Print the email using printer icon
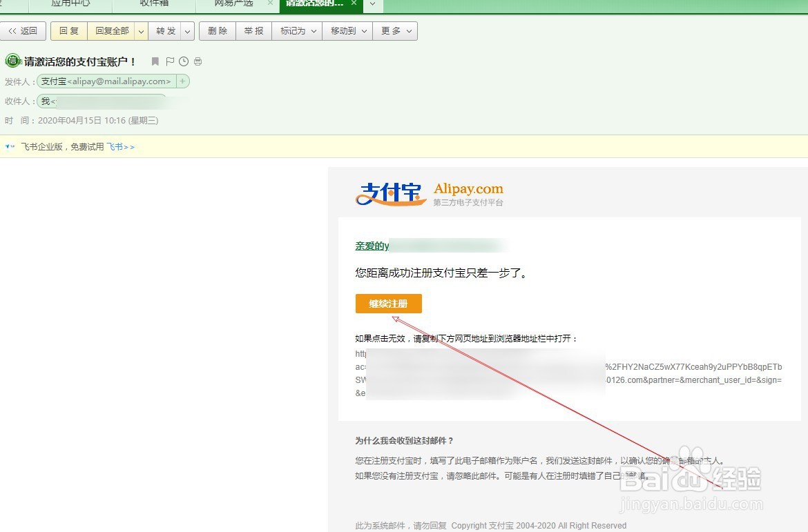The image size is (808, 532). point(198,62)
